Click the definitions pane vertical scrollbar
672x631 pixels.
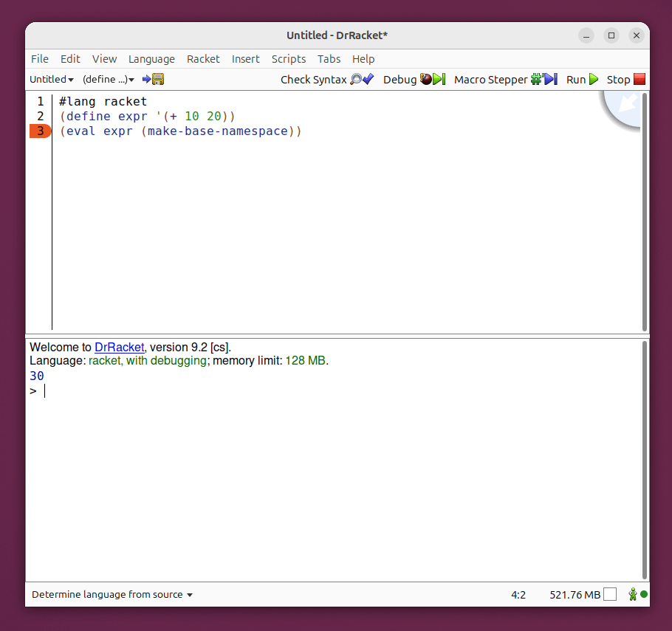tap(644, 212)
